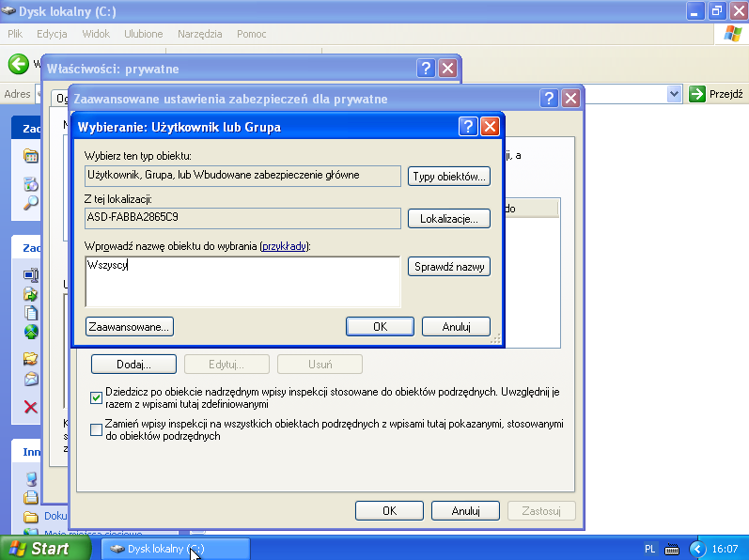This screenshot has width=749, height=560.
Task: Open help in Wybieranie: Użytkownik lub Grupa dialog
Action: (x=468, y=127)
